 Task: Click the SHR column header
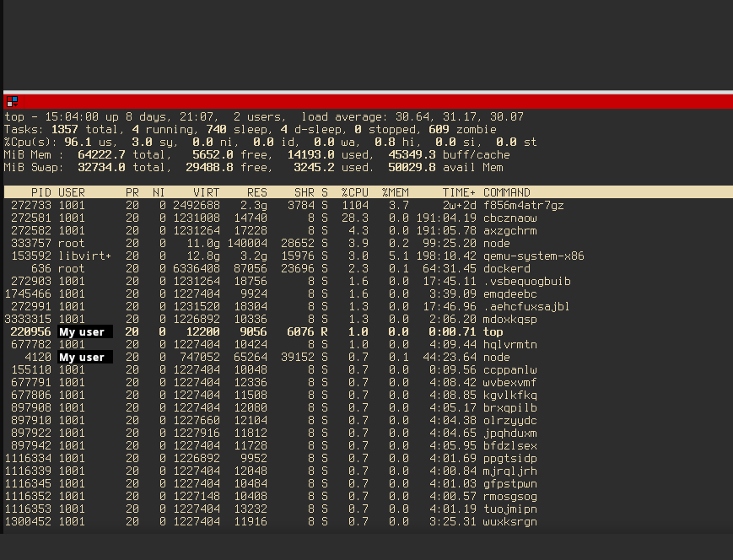tap(305, 192)
